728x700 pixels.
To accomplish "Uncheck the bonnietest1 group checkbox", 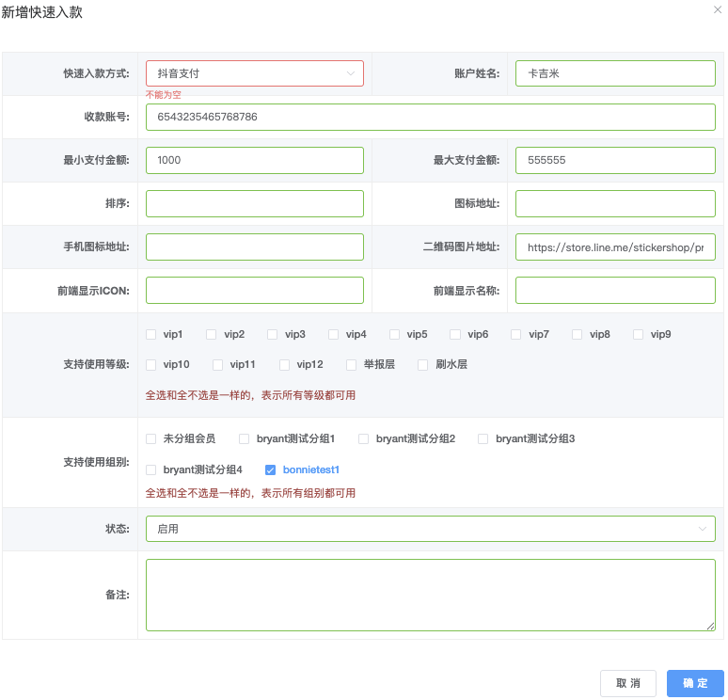I will [271, 469].
